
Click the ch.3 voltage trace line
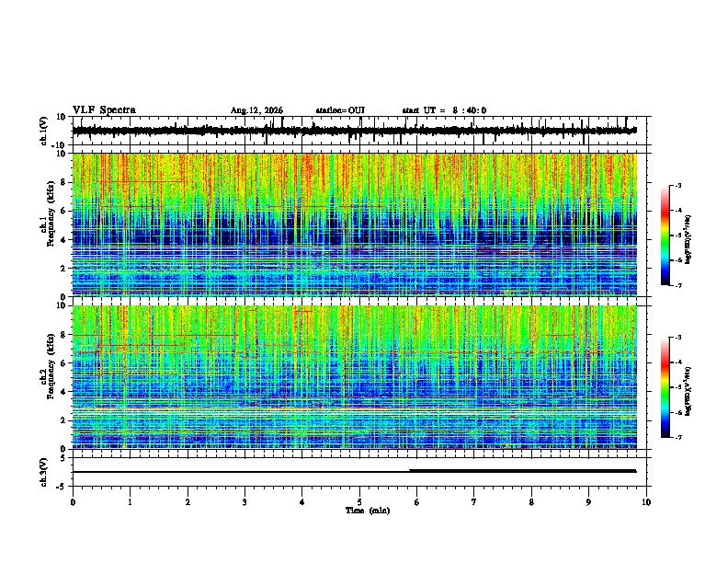tap(354, 472)
